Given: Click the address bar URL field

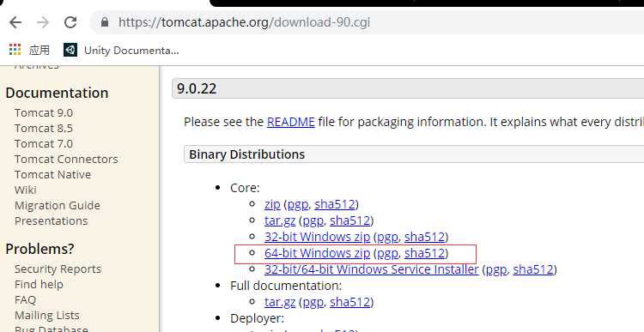Looking at the screenshot, I should tap(366, 22).
